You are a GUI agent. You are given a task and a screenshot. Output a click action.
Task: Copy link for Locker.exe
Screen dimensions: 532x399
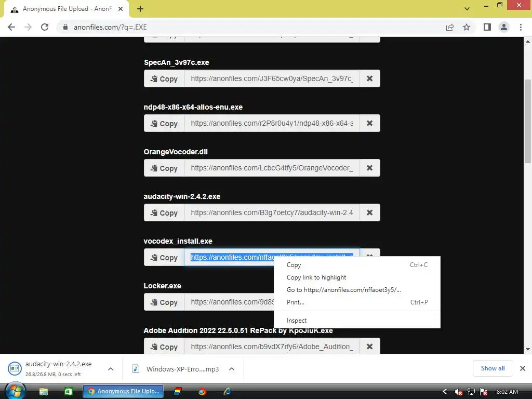(x=164, y=302)
